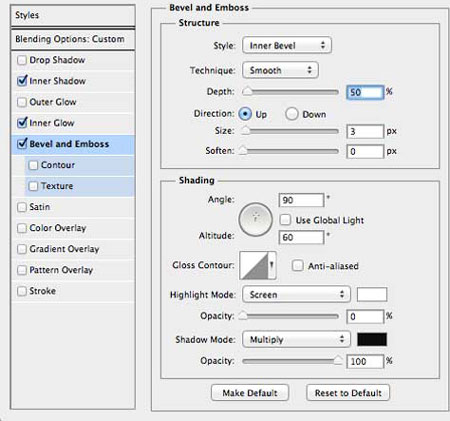Open the Highlight Mode Screen dropdown
The width and height of the screenshot is (450, 421).
[296, 294]
